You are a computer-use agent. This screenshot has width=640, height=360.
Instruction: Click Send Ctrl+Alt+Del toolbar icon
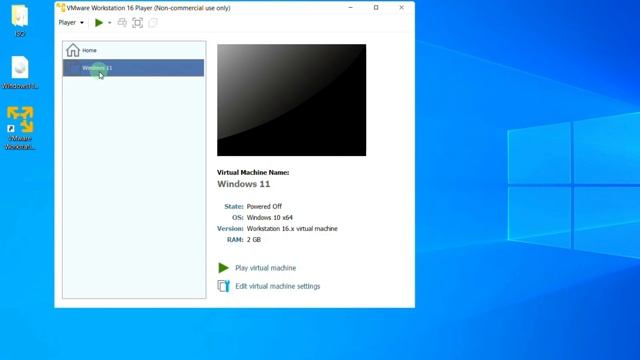tap(122, 22)
